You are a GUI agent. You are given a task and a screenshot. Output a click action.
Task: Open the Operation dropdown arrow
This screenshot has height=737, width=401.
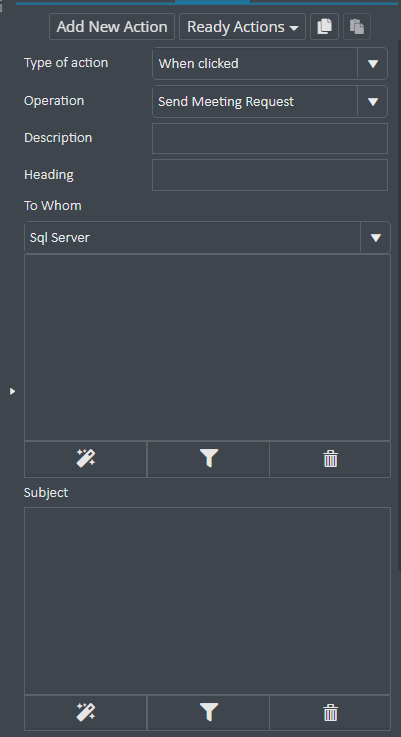[x=373, y=102]
